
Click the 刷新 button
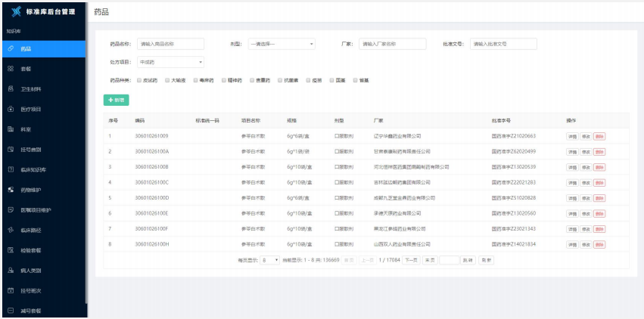coord(487,260)
